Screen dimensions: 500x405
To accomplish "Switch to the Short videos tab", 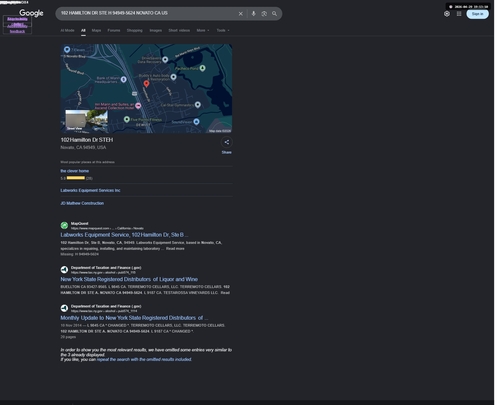I will point(179,30).
